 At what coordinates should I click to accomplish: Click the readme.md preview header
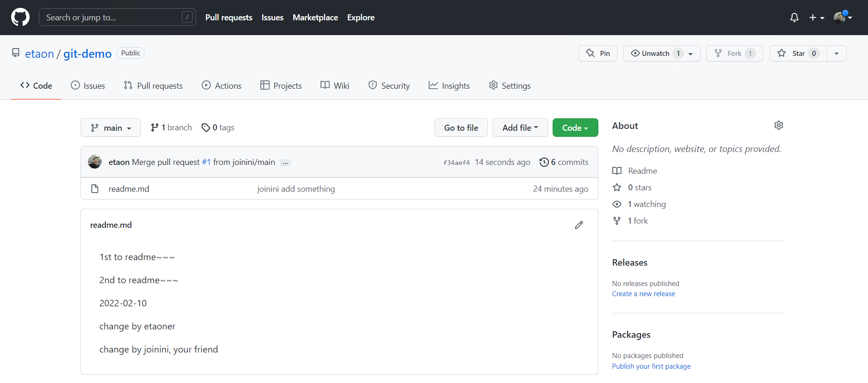pos(111,225)
